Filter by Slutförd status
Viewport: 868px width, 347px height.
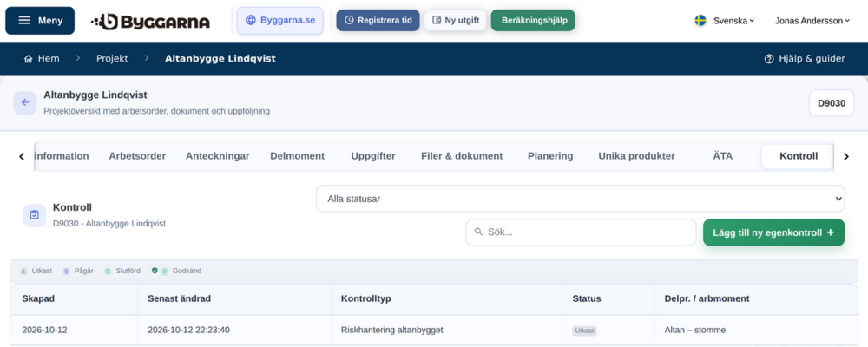(122, 272)
